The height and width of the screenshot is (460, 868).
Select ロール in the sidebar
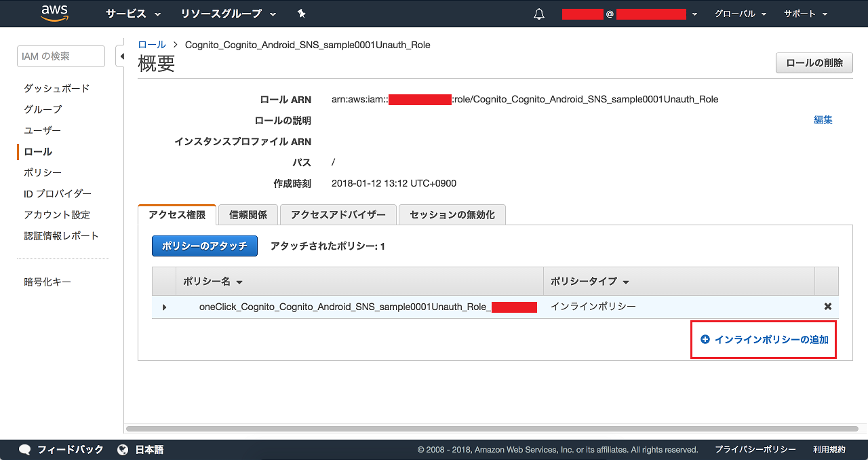[x=38, y=151]
